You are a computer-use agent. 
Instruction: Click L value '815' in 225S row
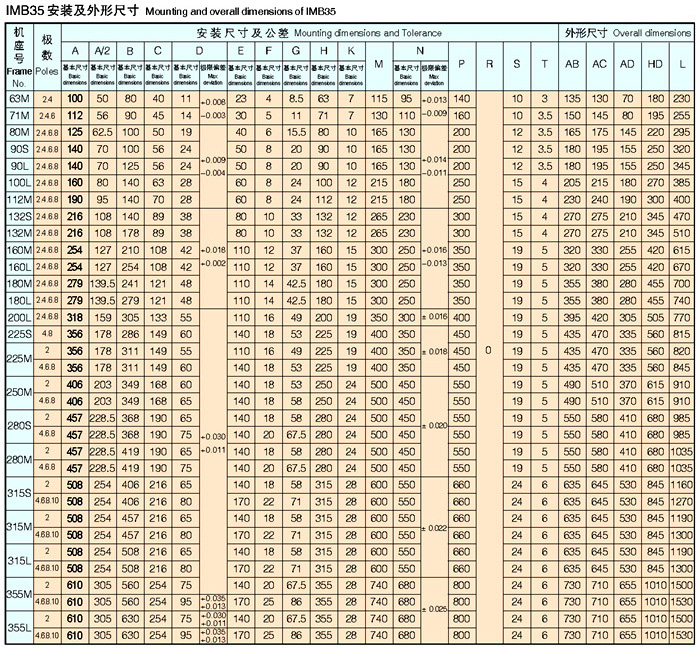pos(682,334)
